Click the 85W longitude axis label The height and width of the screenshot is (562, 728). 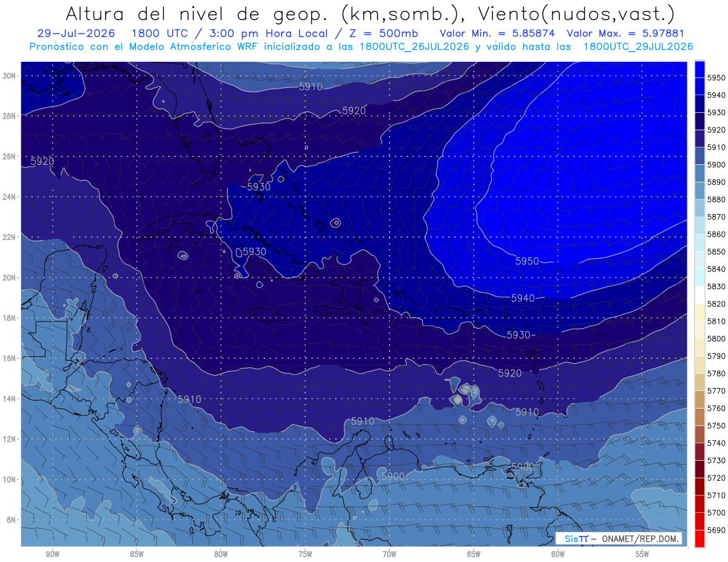pos(136,554)
